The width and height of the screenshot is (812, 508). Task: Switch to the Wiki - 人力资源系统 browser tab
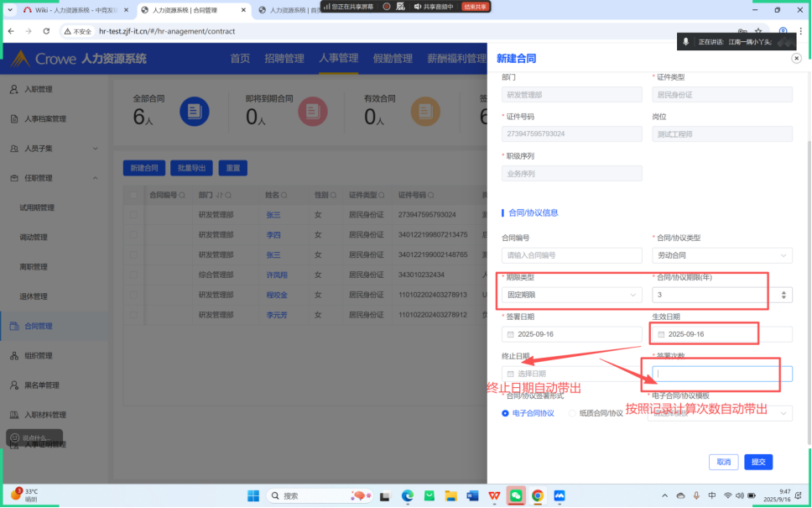(x=76, y=10)
